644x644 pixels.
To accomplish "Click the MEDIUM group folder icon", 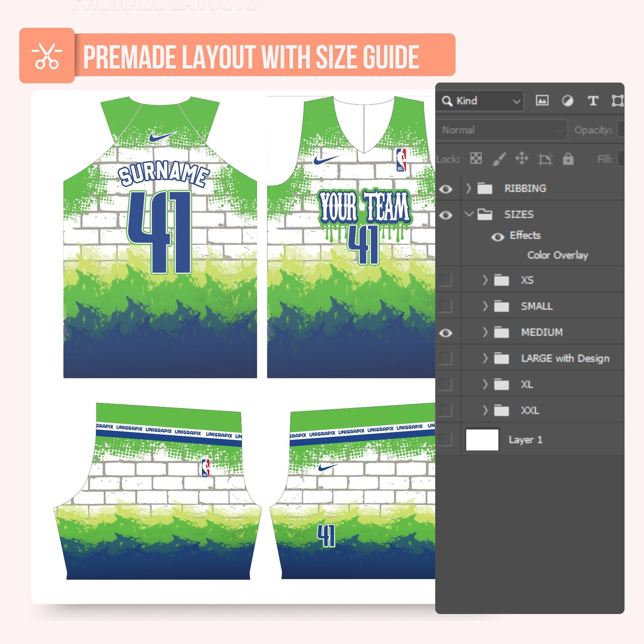I will 502,332.
